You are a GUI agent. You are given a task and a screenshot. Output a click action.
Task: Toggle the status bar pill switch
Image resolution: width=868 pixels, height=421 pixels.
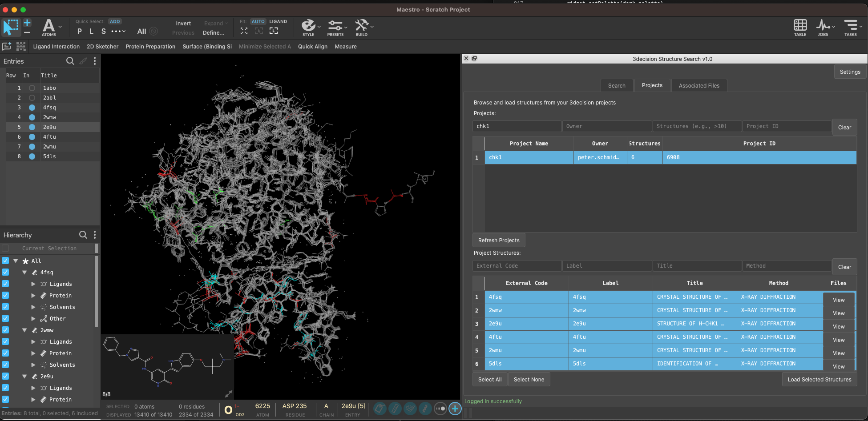(440, 408)
